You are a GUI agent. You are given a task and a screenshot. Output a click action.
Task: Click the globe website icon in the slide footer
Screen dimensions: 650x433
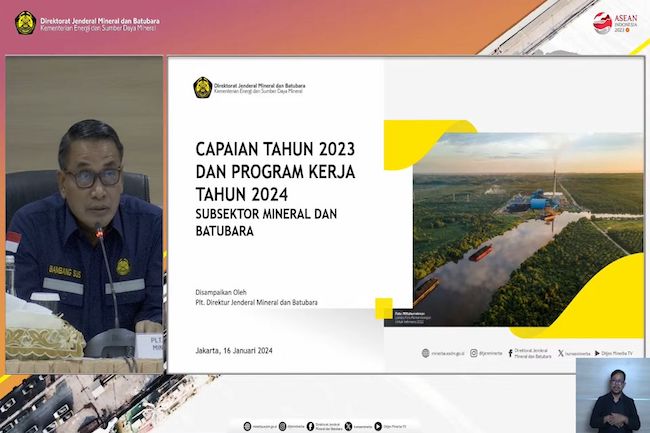426,352
